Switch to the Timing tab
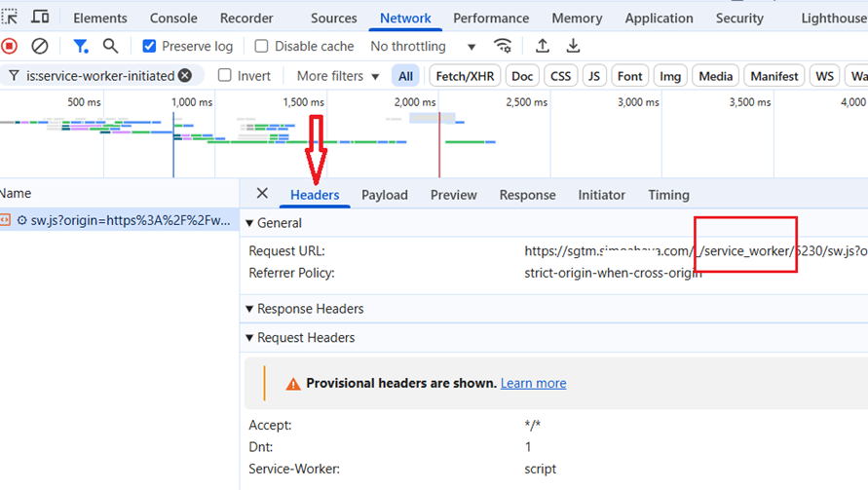The height and width of the screenshot is (490, 868). click(x=668, y=195)
